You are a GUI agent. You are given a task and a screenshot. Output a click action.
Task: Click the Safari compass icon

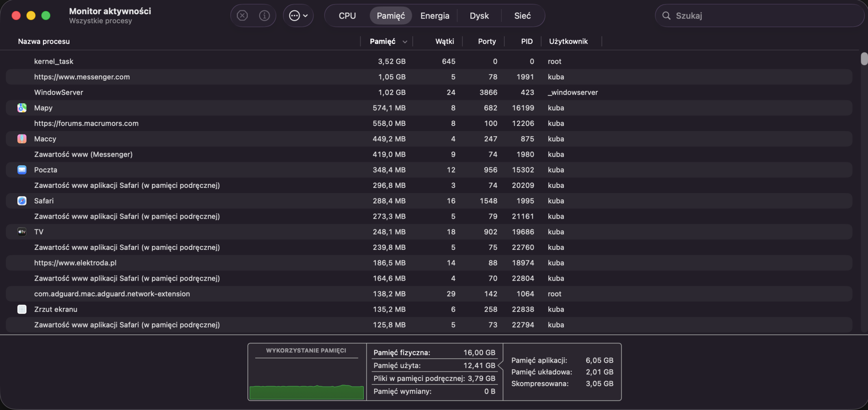22,201
